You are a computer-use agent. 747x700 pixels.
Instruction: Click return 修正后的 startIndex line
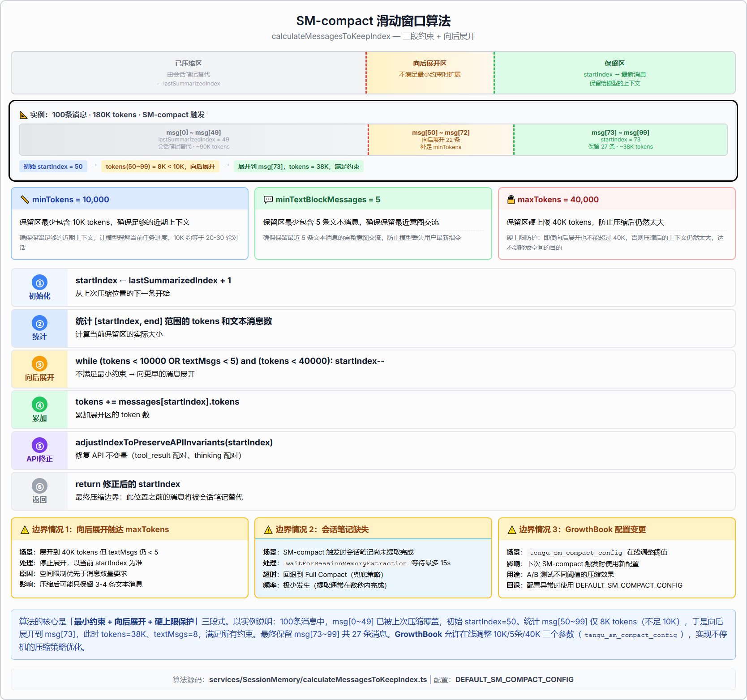(x=128, y=484)
